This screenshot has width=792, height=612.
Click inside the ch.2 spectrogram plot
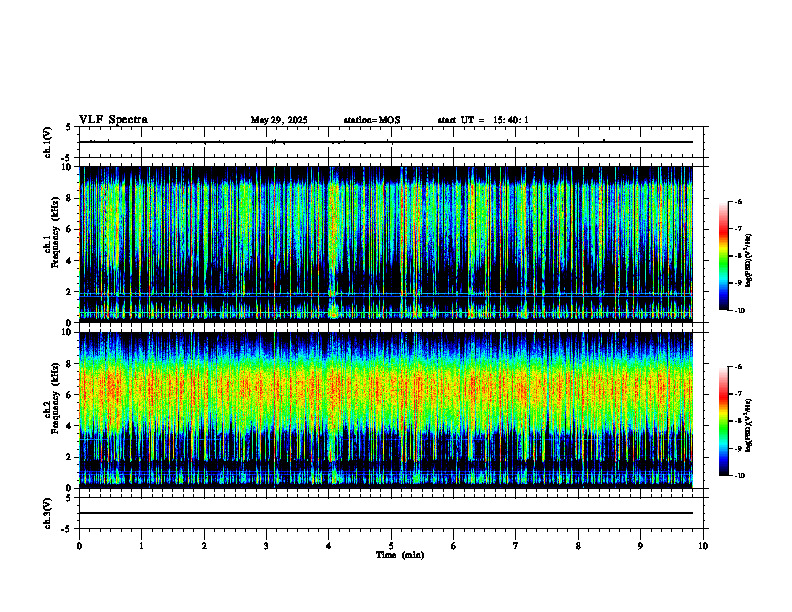coord(386,410)
